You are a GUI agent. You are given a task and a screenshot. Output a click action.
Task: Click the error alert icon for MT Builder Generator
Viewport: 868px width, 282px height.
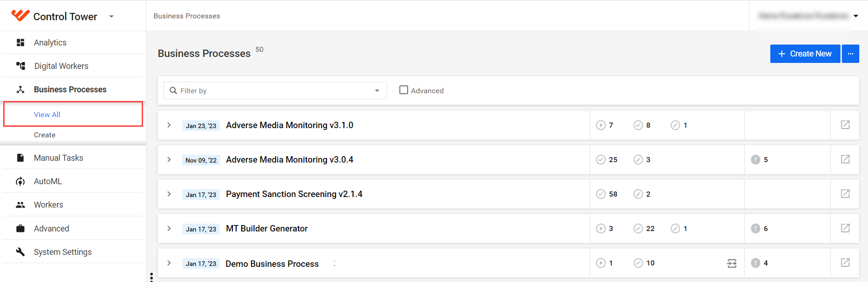(x=756, y=228)
